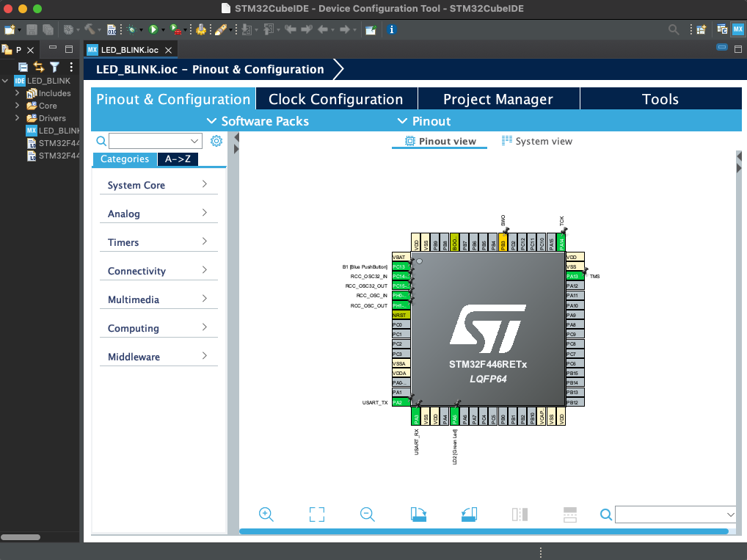Expand the Drivers folder
747x560 pixels.
point(17,117)
